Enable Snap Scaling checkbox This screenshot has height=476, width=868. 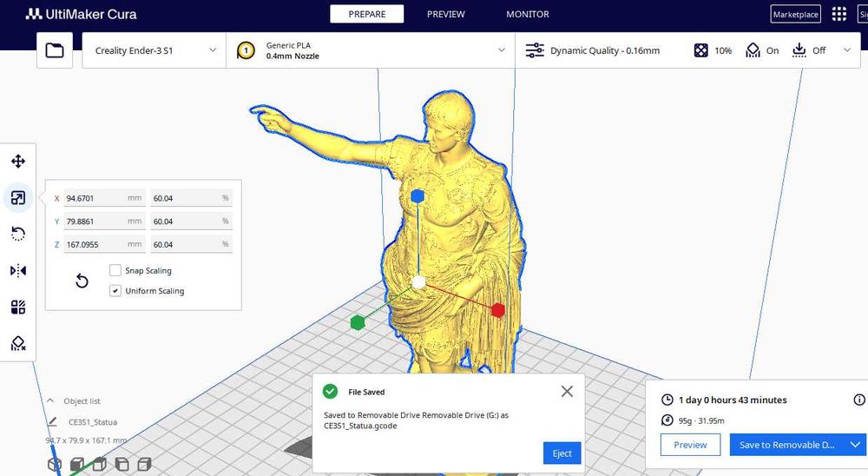(x=115, y=270)
